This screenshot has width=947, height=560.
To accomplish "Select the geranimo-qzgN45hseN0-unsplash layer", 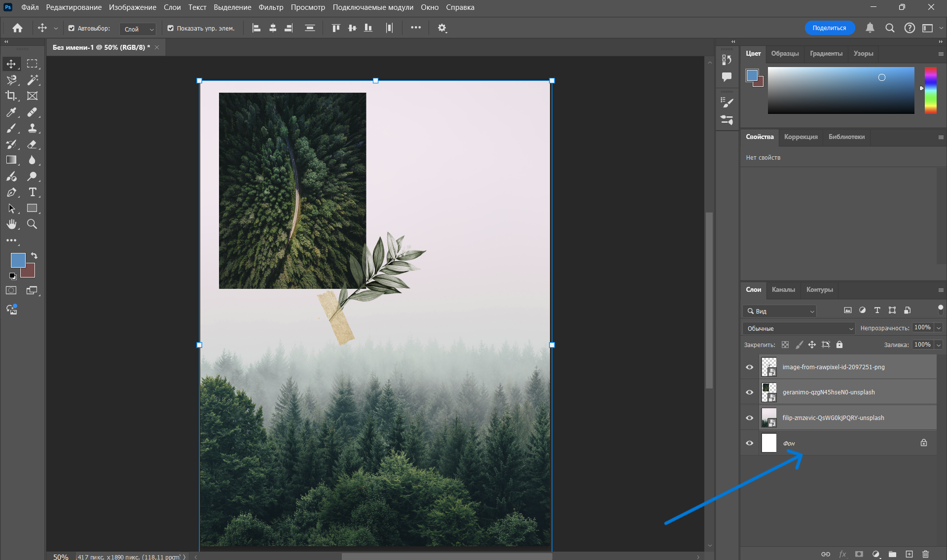I will tap(829, 392).
